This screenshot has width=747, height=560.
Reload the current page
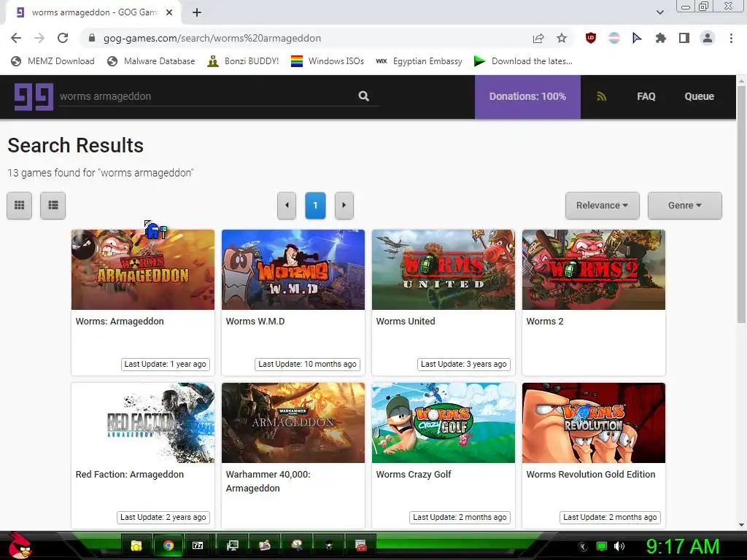(63, 38)
